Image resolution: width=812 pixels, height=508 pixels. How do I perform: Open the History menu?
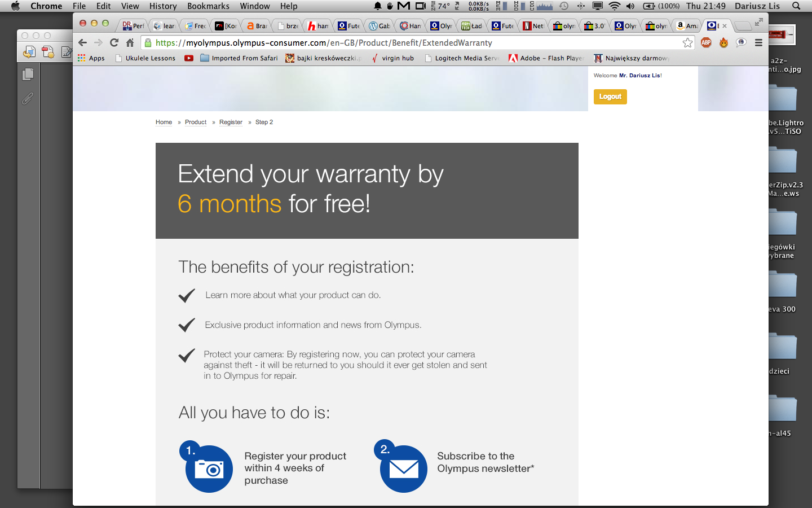click(x=163, y=6)
